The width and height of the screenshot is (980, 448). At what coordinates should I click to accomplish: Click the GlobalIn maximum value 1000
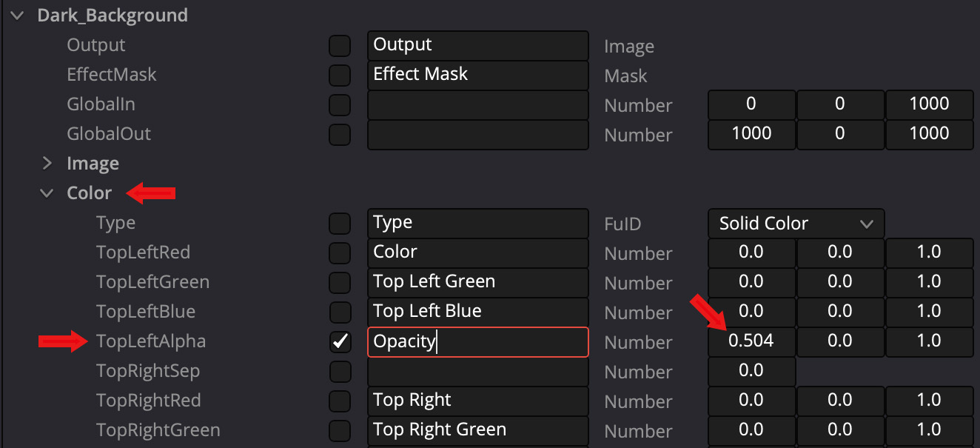929,104
